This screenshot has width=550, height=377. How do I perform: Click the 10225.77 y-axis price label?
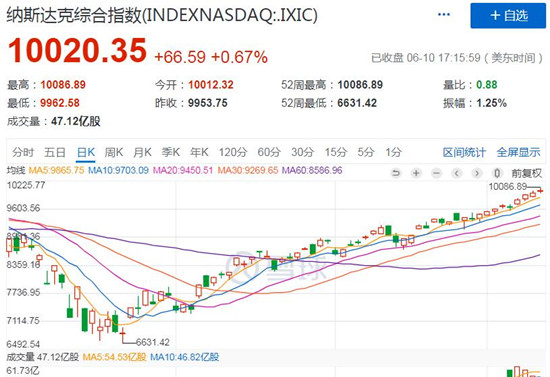click(26, 185)
